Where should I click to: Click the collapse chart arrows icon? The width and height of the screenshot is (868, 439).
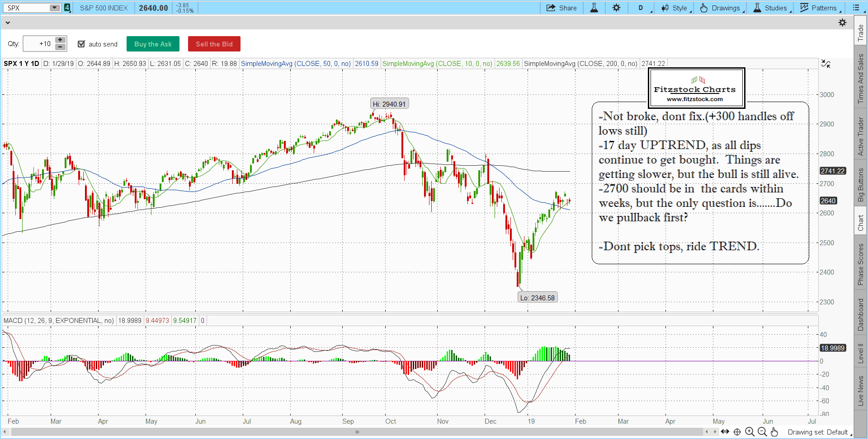826,64
